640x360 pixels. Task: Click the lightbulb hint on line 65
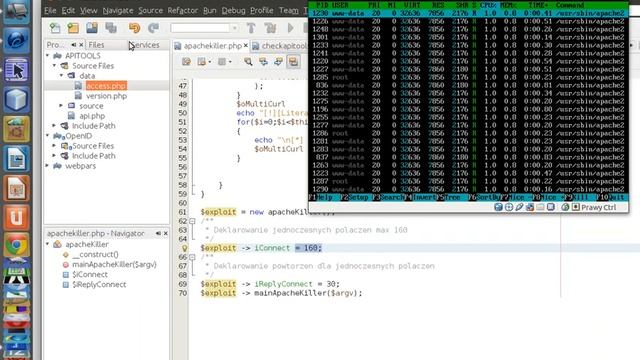(x=184, y=248)
